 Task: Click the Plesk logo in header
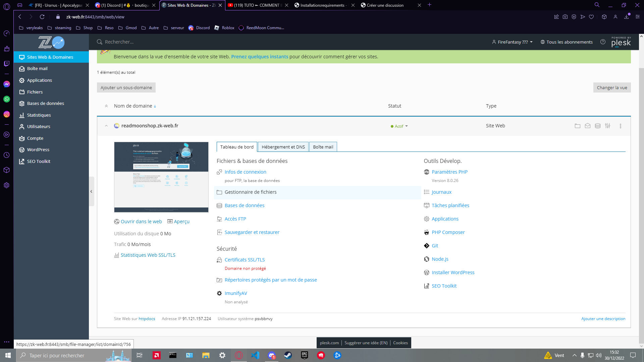coord(621,42)
